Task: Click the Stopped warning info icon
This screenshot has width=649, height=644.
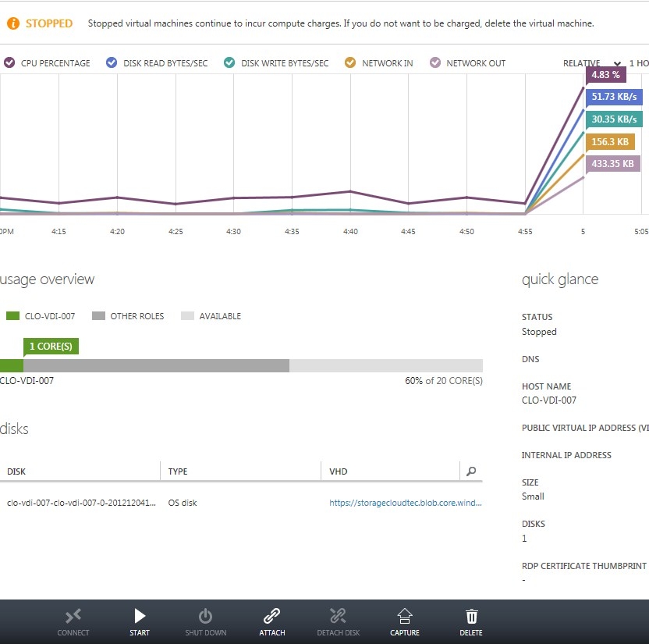Action: coord(11,23)
